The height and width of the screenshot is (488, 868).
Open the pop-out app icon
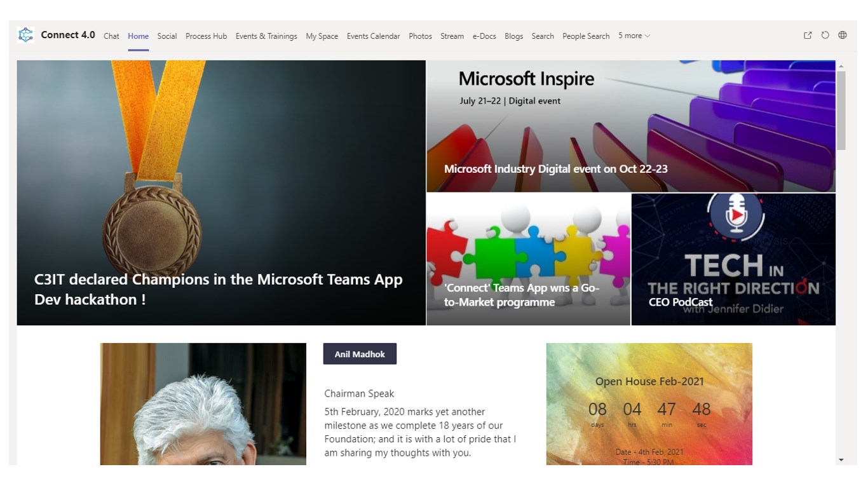coord(808,36)
